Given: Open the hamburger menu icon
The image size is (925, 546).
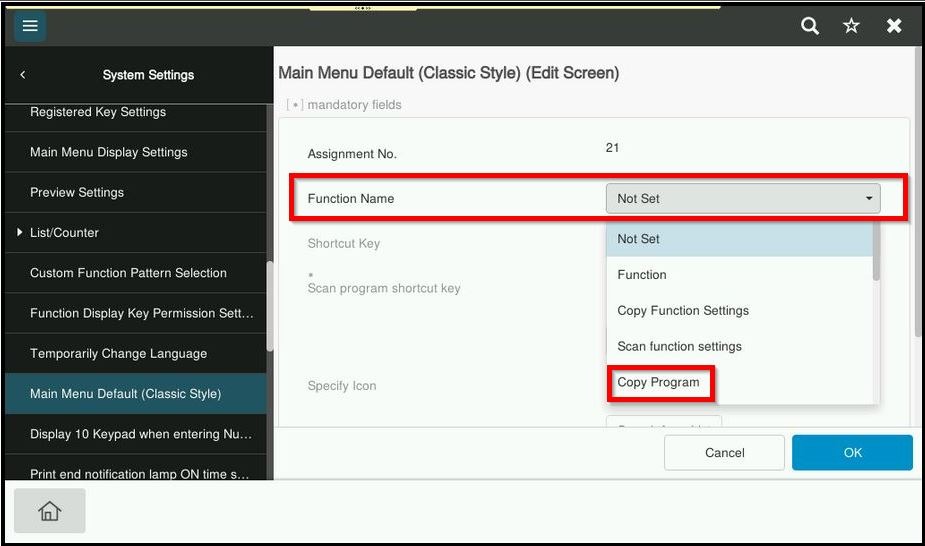Looking at the screenshot, I should [30, 26].
